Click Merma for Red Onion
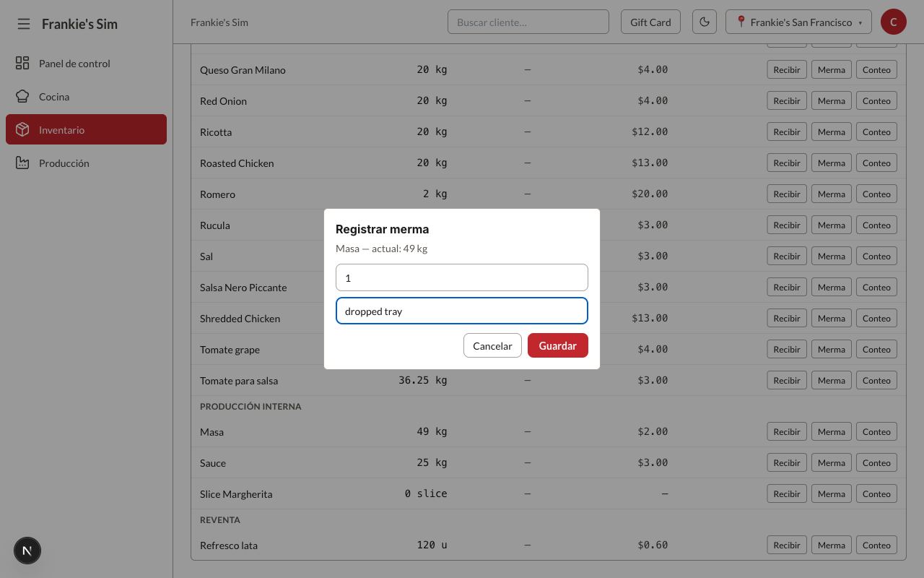The width and height of the screenshot is (924, 578). [x=832, y=101]
